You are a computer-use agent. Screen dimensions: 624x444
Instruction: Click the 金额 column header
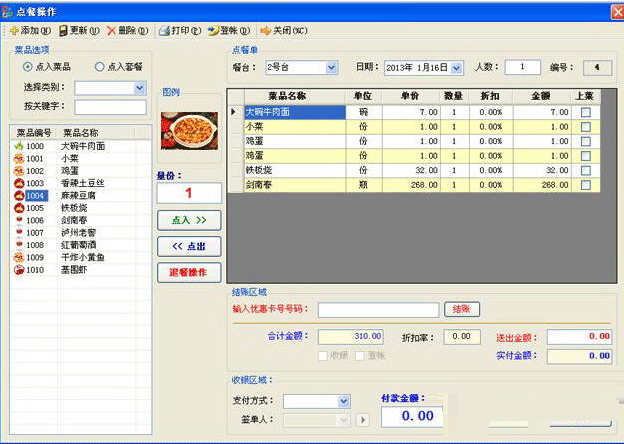pos(542,96)
